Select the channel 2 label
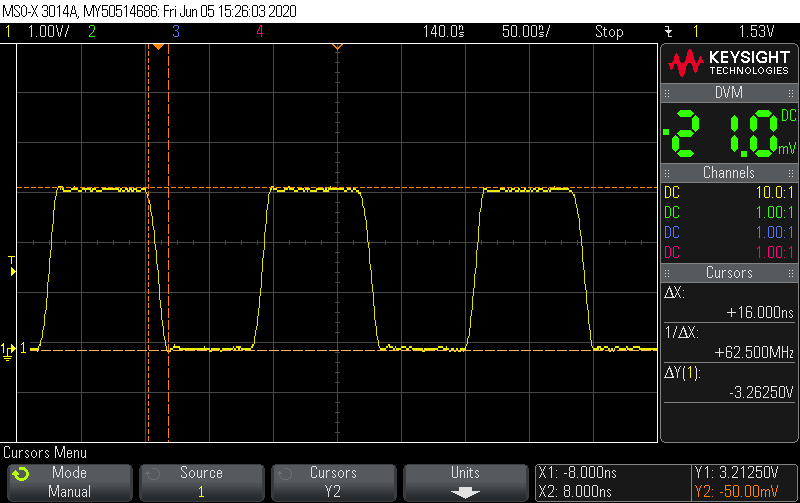Viewport: 800px width, 503px height. [x=92, y=32]
